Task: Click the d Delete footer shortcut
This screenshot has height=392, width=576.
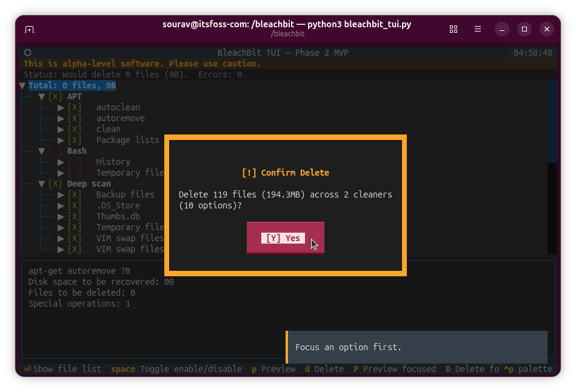Action: (x=324, y=369)
